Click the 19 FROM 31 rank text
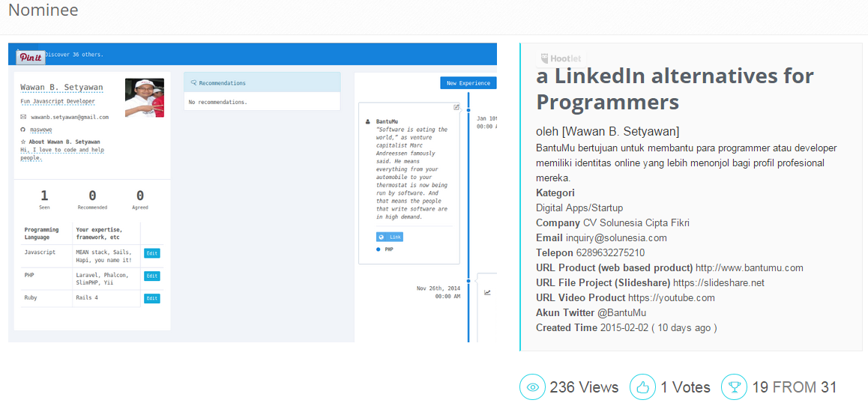The height and width of the screenshot is (406, 868). click(x=795, y=387)
